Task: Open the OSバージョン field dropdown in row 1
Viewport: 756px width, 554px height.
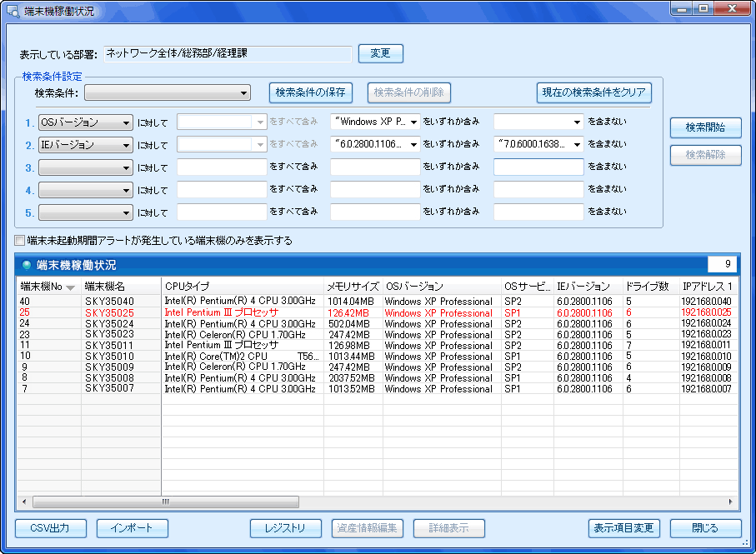Action: click(86, 122)
